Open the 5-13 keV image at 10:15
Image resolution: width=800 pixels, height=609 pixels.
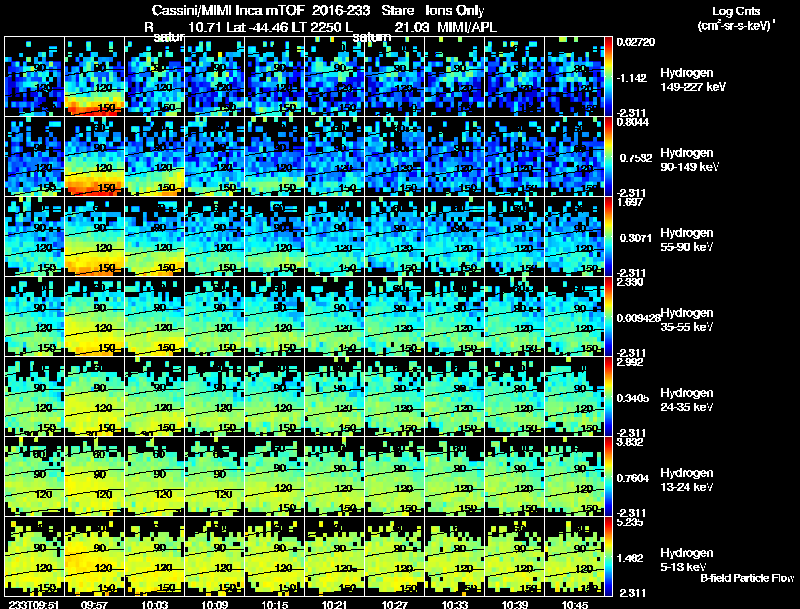pyautogui.click(x=274, y=557)
